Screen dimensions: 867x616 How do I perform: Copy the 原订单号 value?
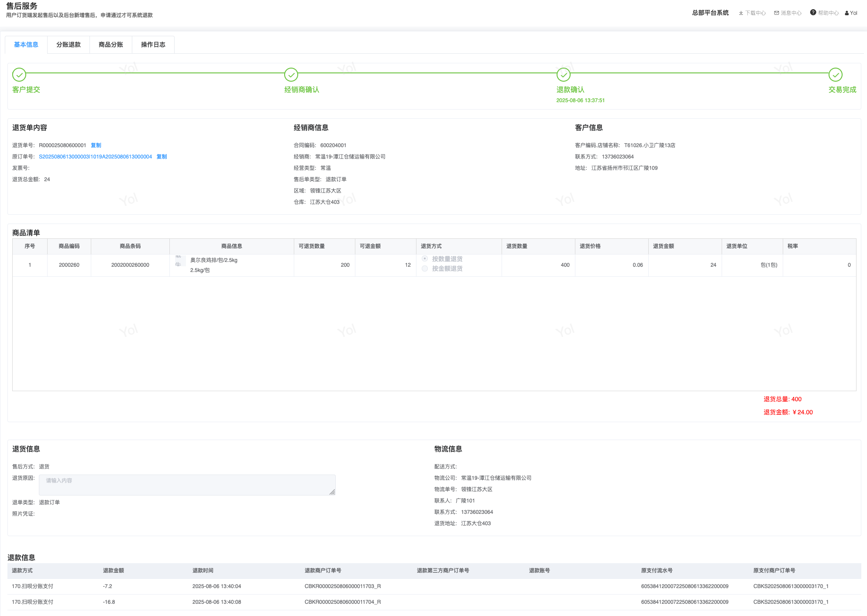(x=162, y=157)
